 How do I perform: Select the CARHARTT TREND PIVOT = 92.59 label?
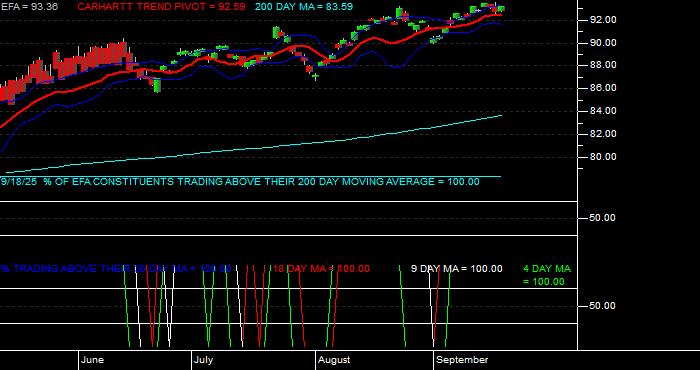tap(161, 7)
